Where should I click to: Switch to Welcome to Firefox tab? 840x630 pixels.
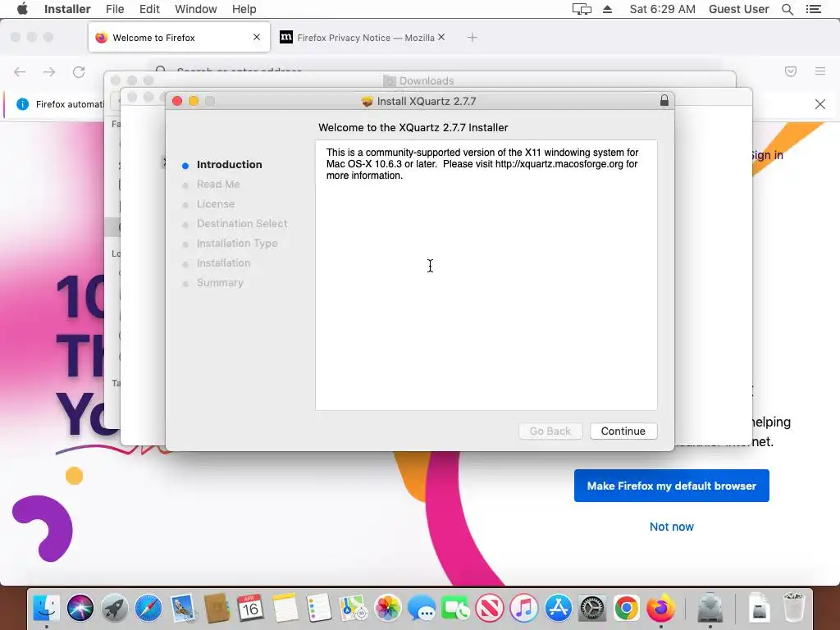coord(179,38)
